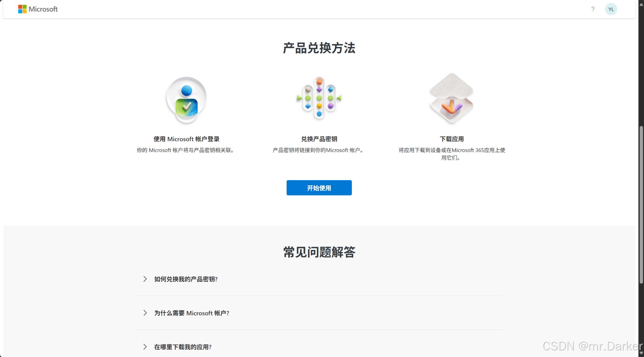
Task: Click text 你的 Microsoft 帐户将与产品密钥相关联
Action: coord(186,150)
